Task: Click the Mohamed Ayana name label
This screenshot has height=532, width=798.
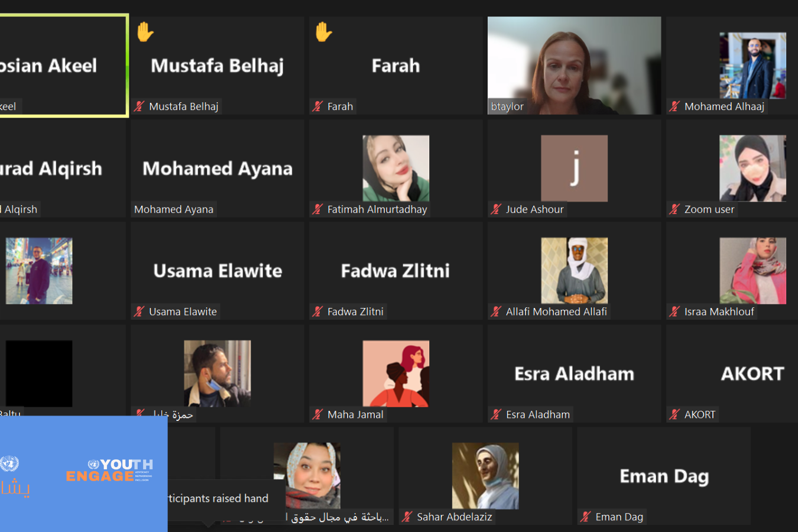Action: pos(174,209)
